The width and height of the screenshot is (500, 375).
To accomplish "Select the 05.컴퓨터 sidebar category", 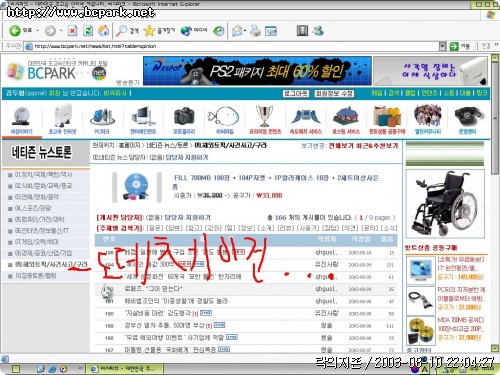I will pos(40,219).
